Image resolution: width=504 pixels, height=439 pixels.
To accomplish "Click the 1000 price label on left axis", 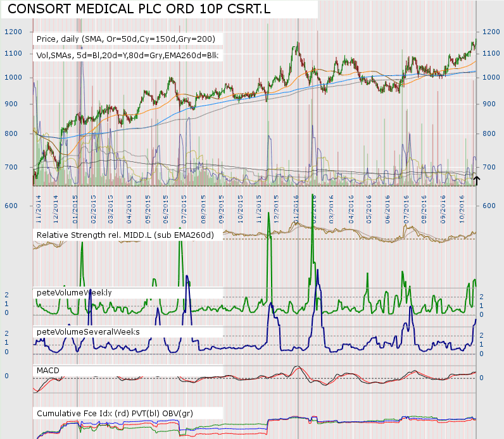I will 13,77.
